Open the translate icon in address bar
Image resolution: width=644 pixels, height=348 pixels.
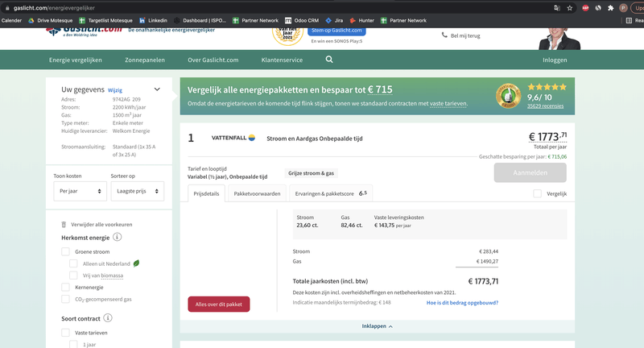(x=557, y=8)
